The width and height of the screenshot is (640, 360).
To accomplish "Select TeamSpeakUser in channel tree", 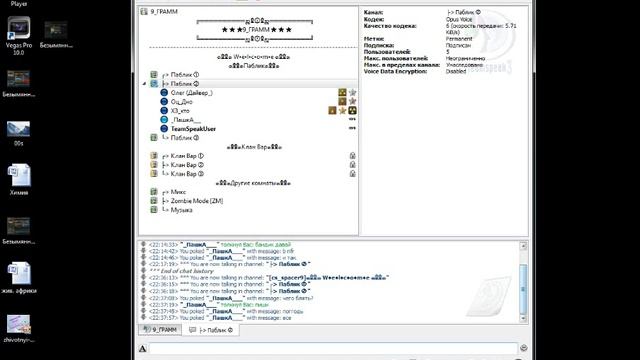I will [x=193, y=129].
